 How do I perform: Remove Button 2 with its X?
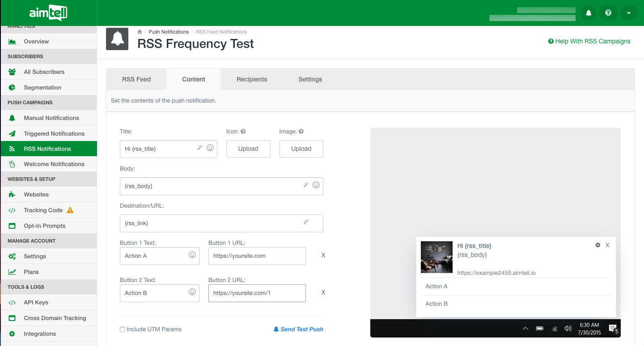323,293
